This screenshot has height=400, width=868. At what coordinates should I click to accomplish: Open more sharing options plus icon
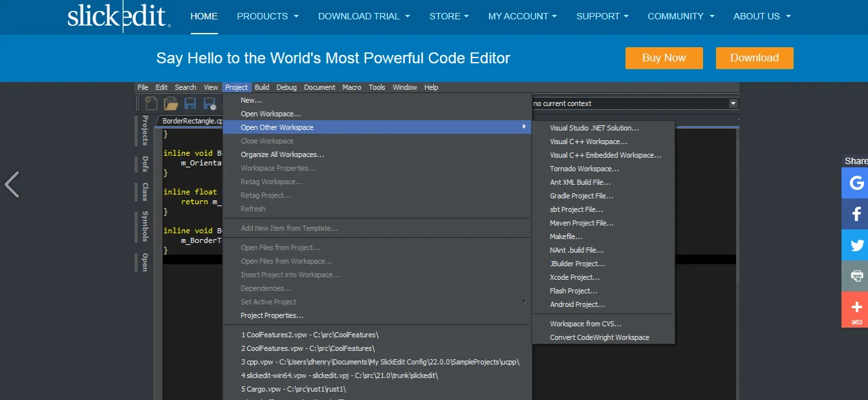click(855, 309)
